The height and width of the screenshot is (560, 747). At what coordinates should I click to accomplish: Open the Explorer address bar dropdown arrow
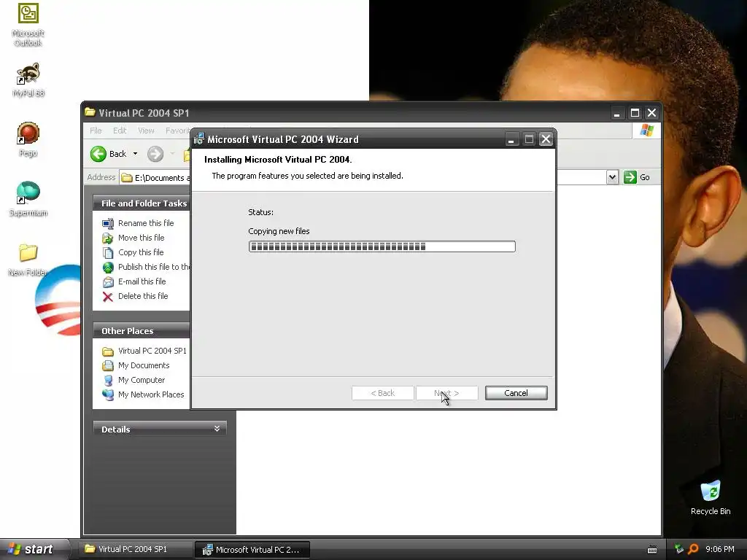612,177
